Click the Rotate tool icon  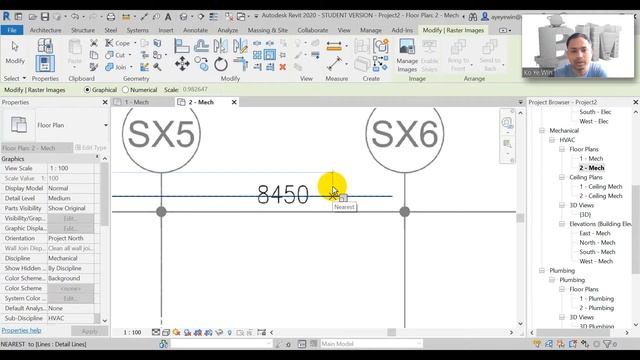(x=220, y=64)
